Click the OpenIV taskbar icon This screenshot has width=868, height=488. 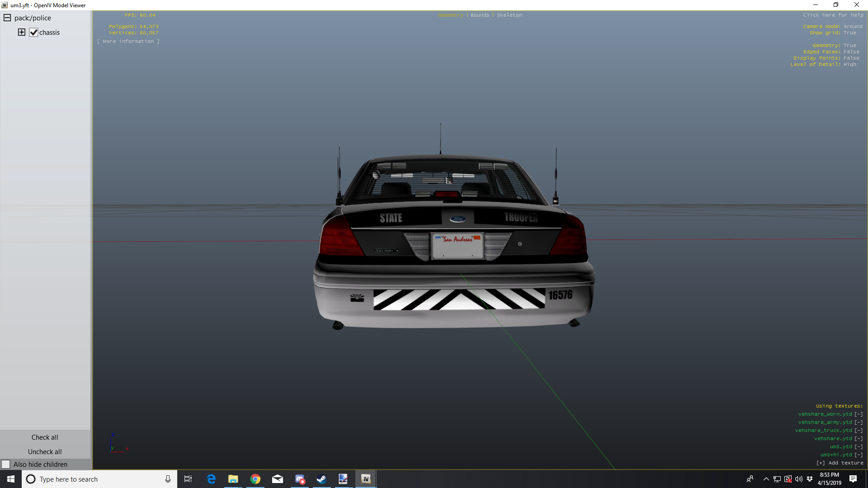point(366,479)
